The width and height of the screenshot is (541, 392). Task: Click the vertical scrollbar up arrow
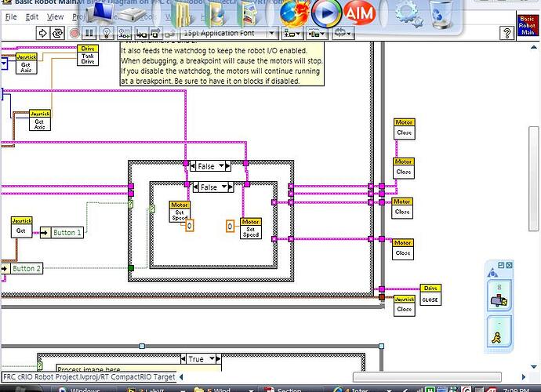pyautogui.click(x=534, y=47)
